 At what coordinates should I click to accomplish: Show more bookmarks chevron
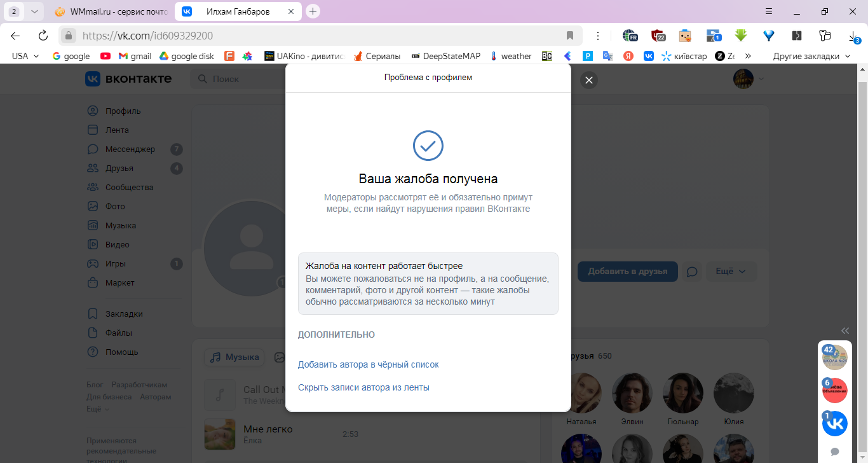pyautogui.click(x=748, y=56)
